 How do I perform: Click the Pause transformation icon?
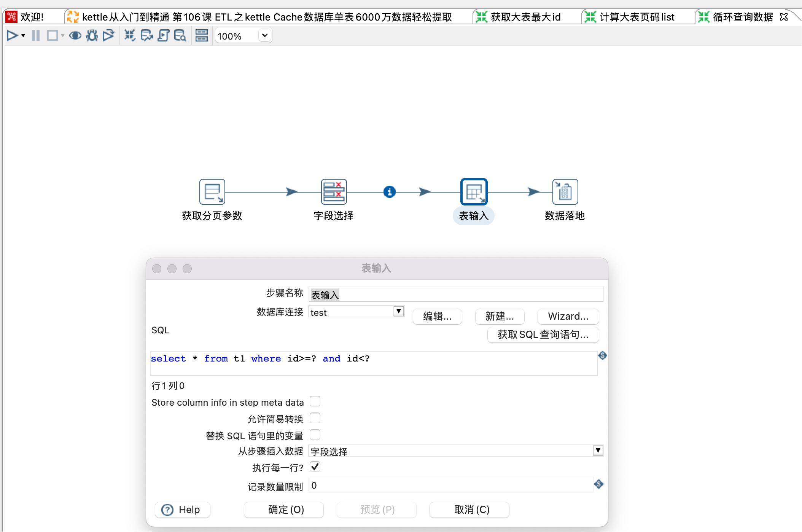tap(36, 36)
